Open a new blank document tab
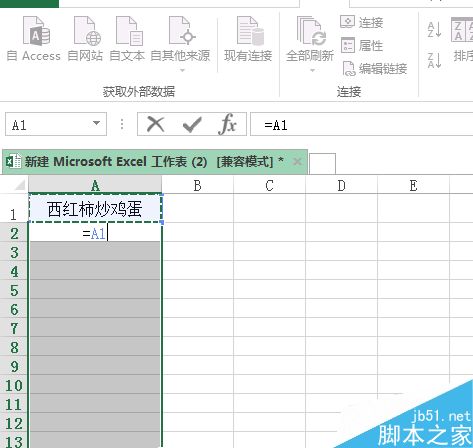This screenshot has width=473, height=448. (322, 163)
